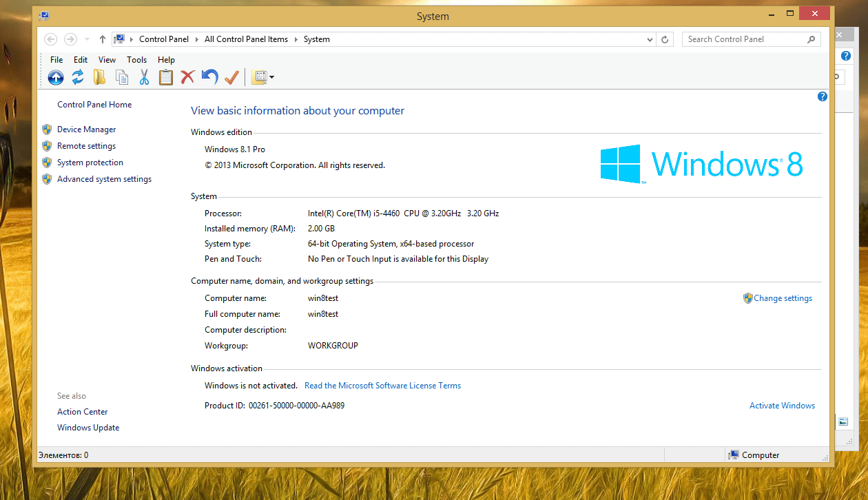
Task: Click the orange checkmark toolbar icon
Action: [231, 77]
